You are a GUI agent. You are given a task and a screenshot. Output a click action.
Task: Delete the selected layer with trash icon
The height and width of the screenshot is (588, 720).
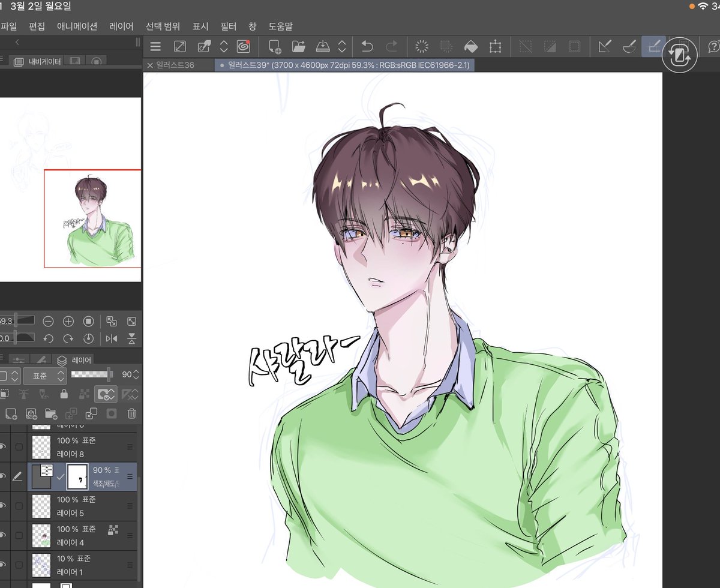[132, 413]
